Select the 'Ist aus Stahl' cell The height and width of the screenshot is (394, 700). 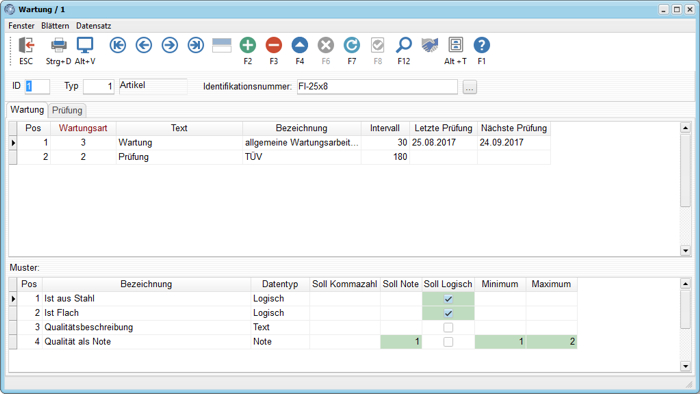click(146, 299)
